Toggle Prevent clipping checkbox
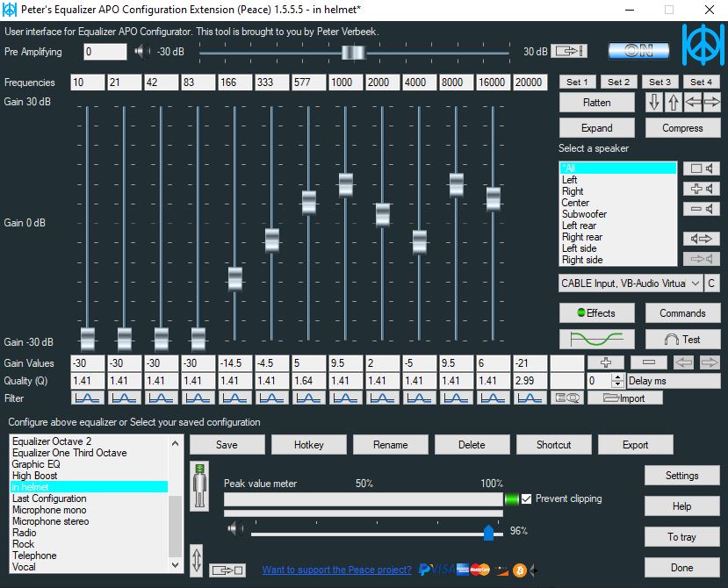 (526, 498)
